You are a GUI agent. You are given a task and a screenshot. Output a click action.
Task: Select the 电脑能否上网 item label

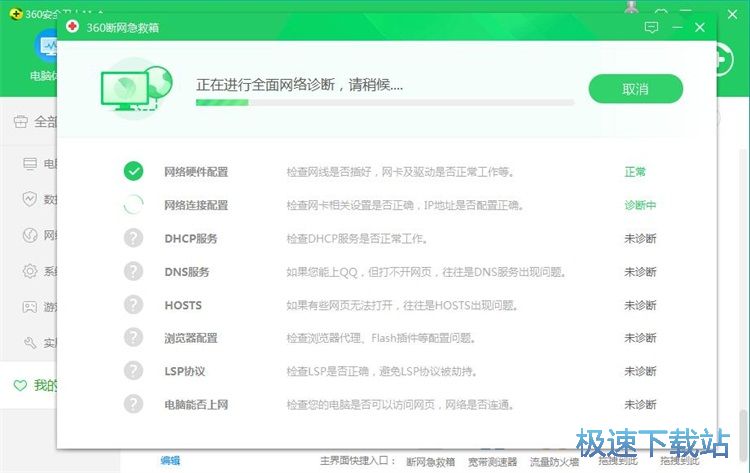196,405
